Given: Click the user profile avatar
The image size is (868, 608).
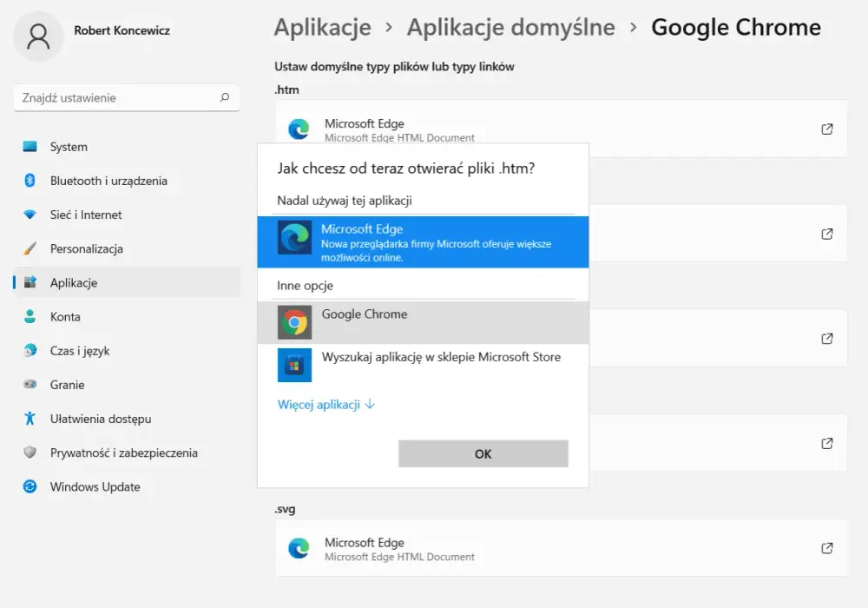Looking at the screenshot, I should (38, 36).
